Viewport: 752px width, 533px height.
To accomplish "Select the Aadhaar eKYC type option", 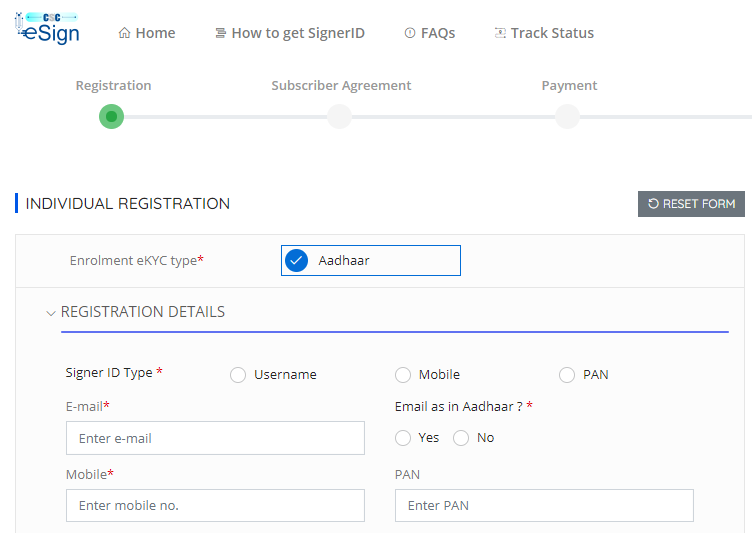I will point(371,261).
